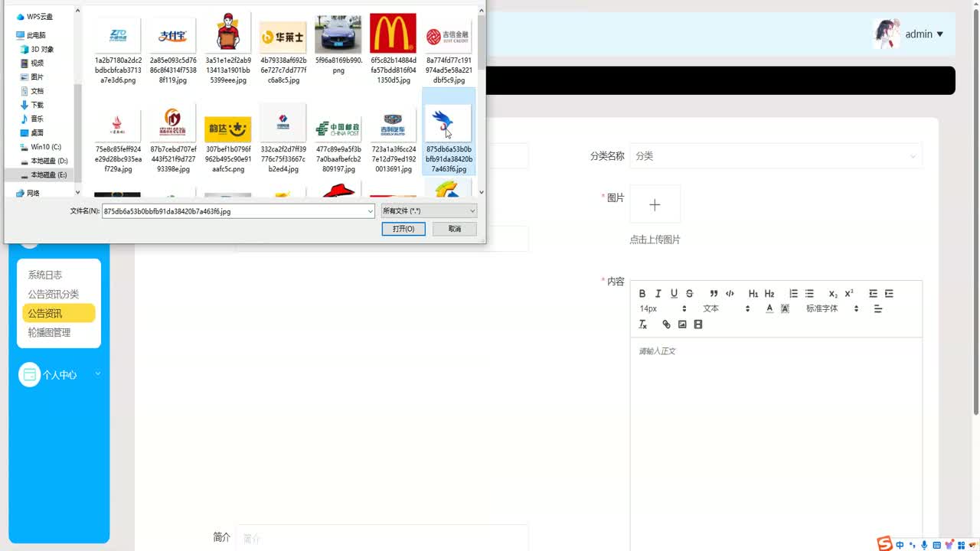980x551 pixels.
Task: Open the text background color picker
Action: [785, 308]
